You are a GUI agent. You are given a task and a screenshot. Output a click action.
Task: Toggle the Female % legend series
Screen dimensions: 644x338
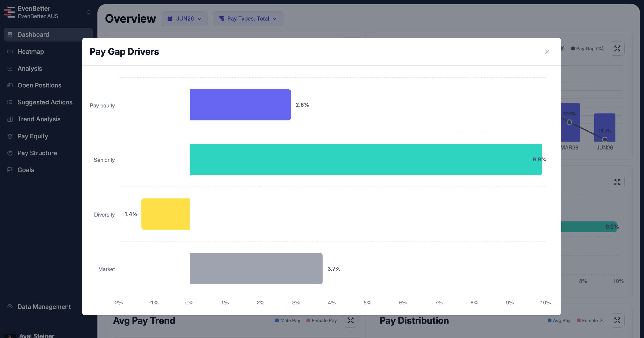coord(590,320)
